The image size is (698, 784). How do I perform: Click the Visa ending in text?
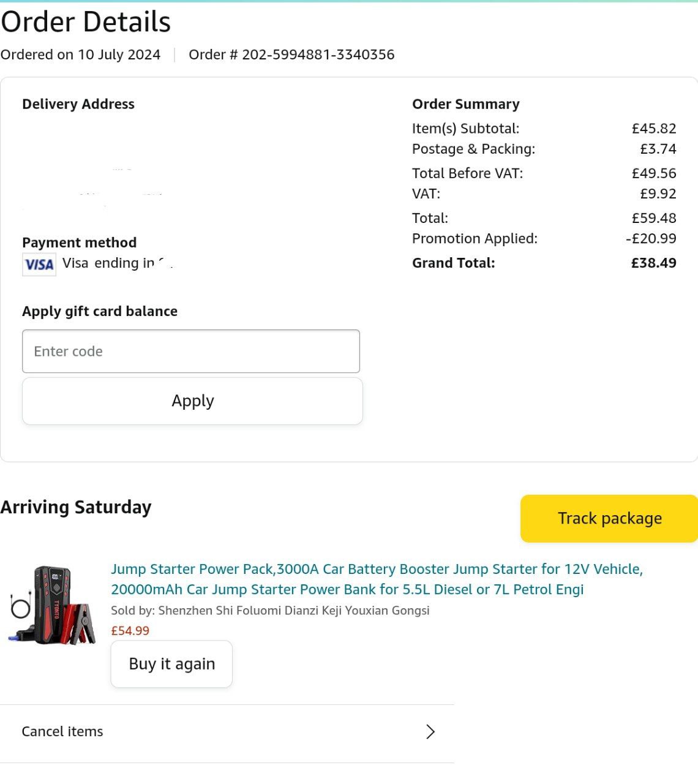pos(108,263)
